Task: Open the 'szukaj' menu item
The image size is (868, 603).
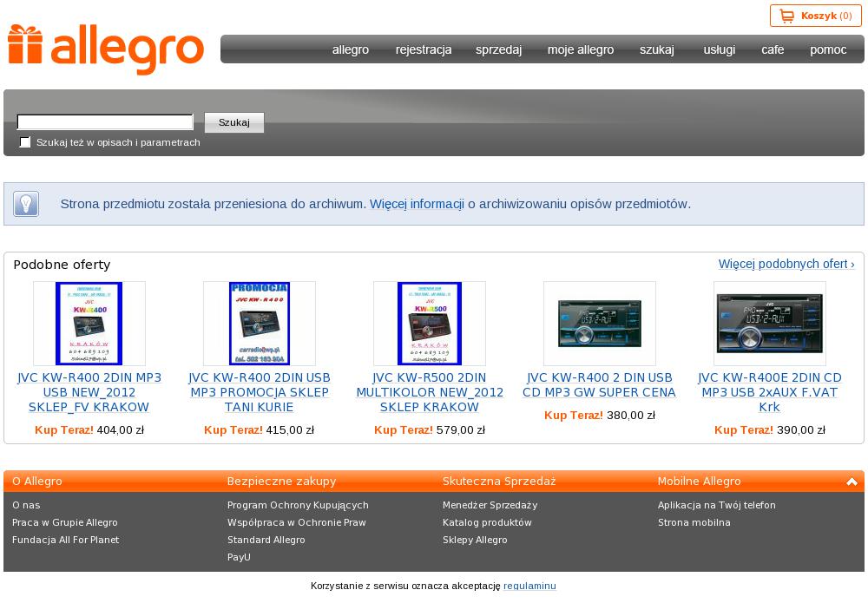Action: (656, 49)
